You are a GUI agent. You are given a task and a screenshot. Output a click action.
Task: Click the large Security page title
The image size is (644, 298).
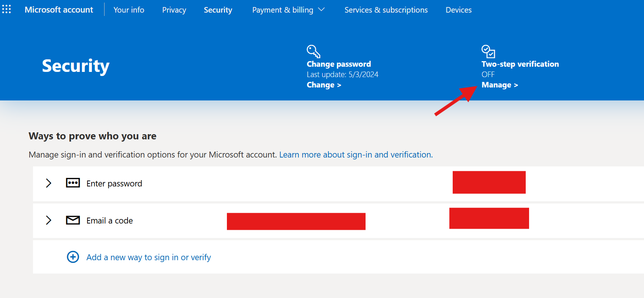(x=76, y=66)
